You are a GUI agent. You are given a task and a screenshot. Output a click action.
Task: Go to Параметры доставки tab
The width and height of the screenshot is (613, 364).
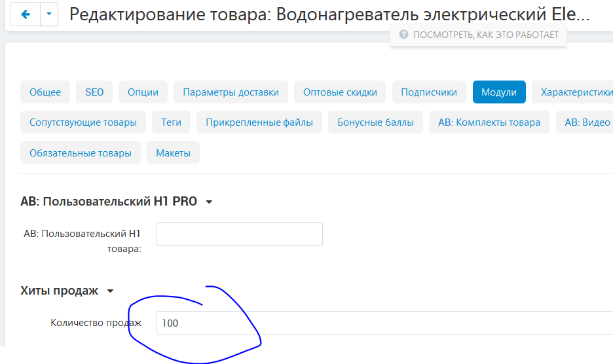pyautogui.click(x=231, y=92)
